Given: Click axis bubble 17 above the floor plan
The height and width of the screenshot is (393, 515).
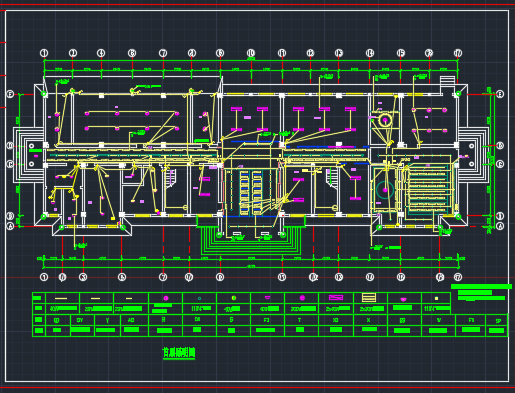Looking at the screenshot, I should pyautogui.click(x=458, y=53).
